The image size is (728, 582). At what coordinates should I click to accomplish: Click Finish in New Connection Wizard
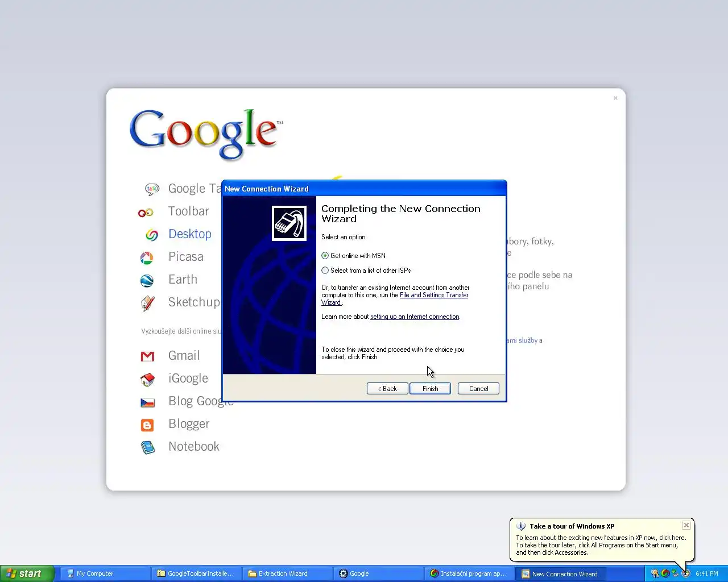[430, 389]
